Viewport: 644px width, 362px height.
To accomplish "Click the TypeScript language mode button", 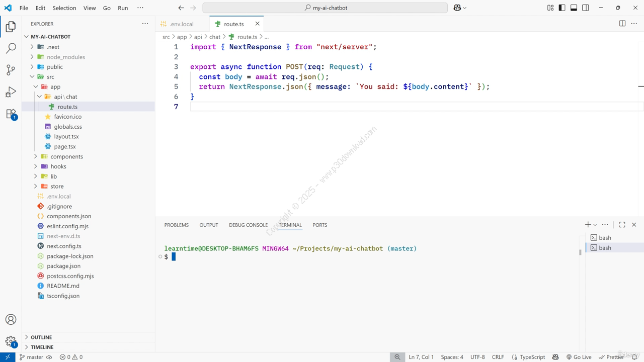I will pos(528,357).
